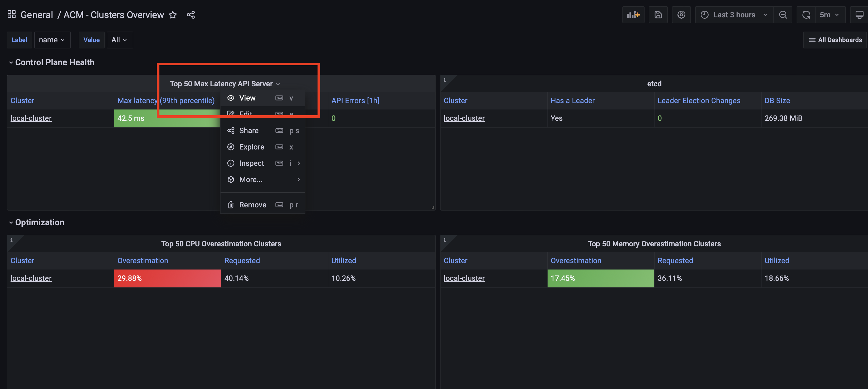Screen dimensions: 868x389
Task: Save the dashboard with disk icon
Action: (x=658, y=15)
